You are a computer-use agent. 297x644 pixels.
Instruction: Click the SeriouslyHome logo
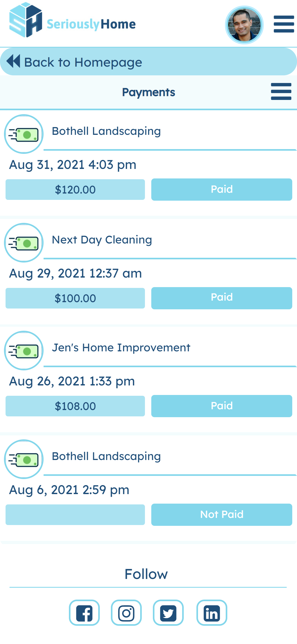tap(72, 21)
